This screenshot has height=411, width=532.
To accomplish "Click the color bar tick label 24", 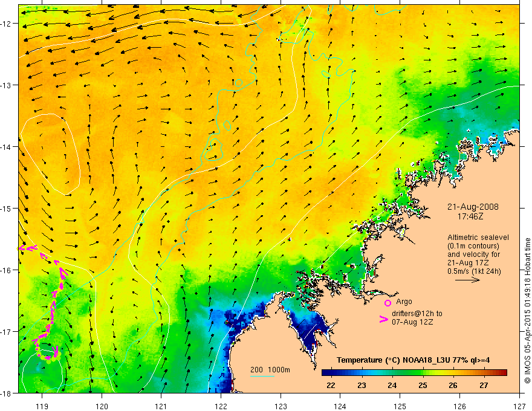I will [x=392, y=385].
